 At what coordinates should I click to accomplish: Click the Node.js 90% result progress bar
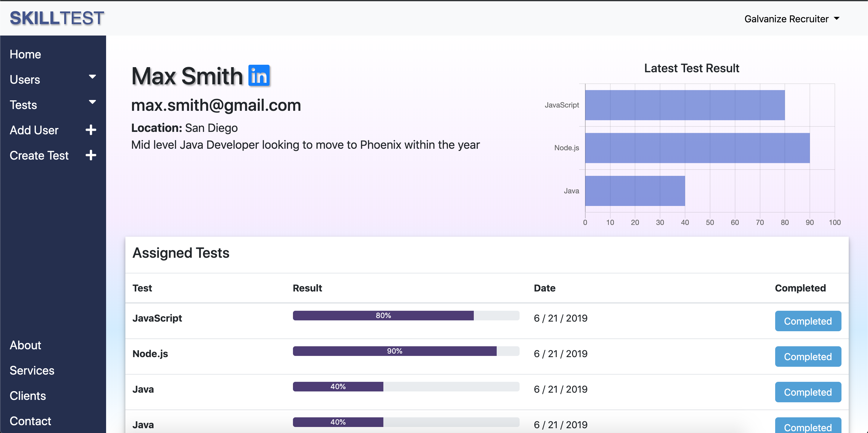406,351
